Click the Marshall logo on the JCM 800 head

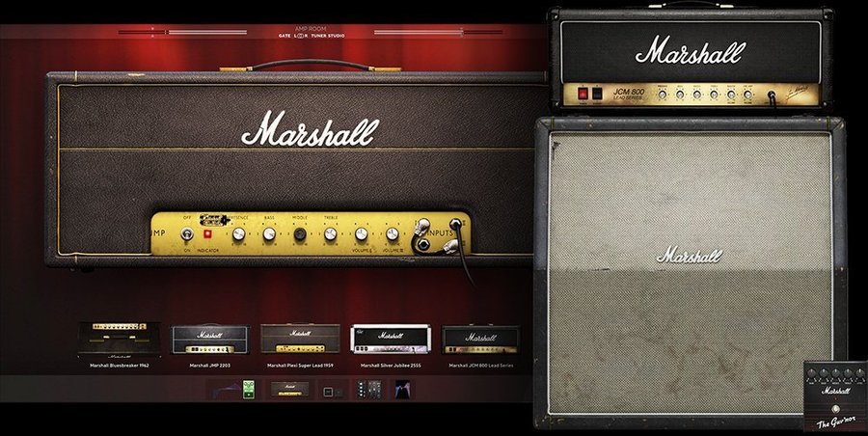pos(691,50)
